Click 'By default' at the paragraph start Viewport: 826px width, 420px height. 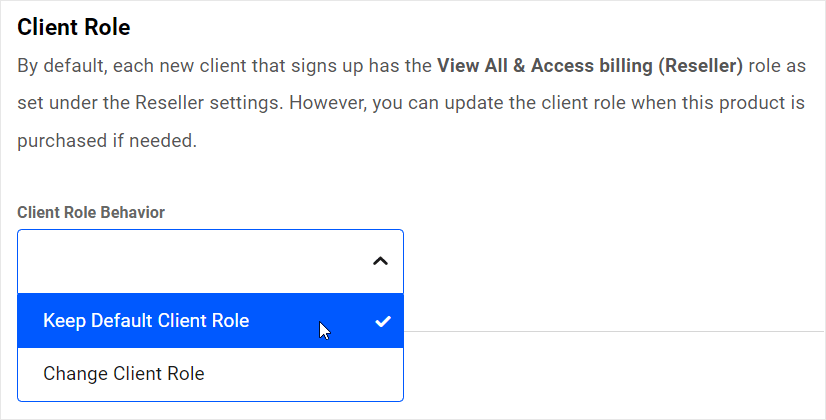[x=57, y=67]
